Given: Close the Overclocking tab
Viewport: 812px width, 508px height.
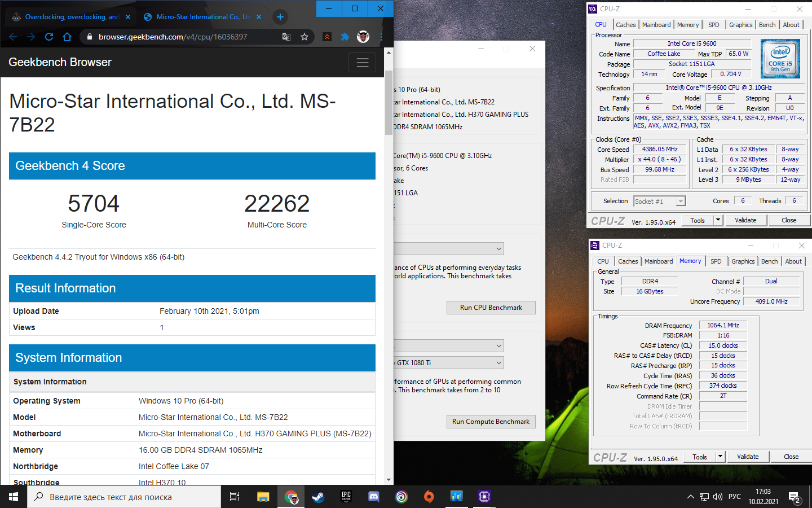Looking at the screenshot, I should (128, 17).
